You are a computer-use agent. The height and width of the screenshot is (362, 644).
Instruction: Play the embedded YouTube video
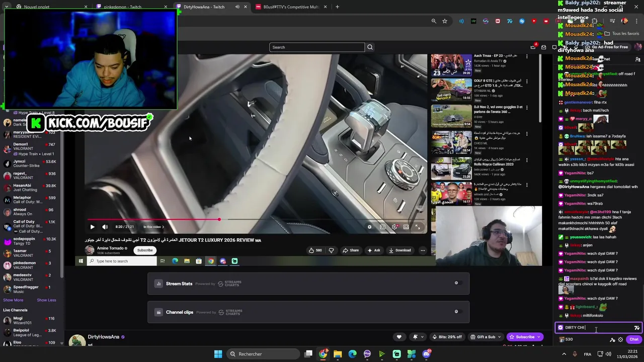coord(92,227)
